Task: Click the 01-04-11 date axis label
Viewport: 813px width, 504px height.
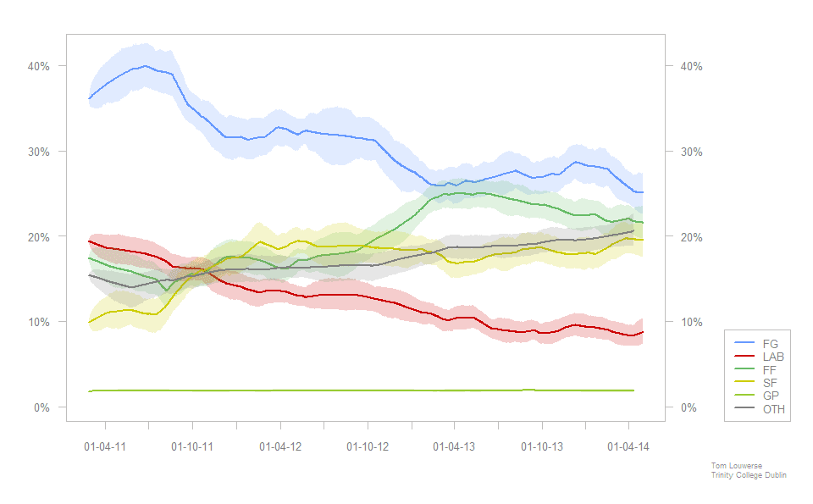Action: click(x=106, y=446)
